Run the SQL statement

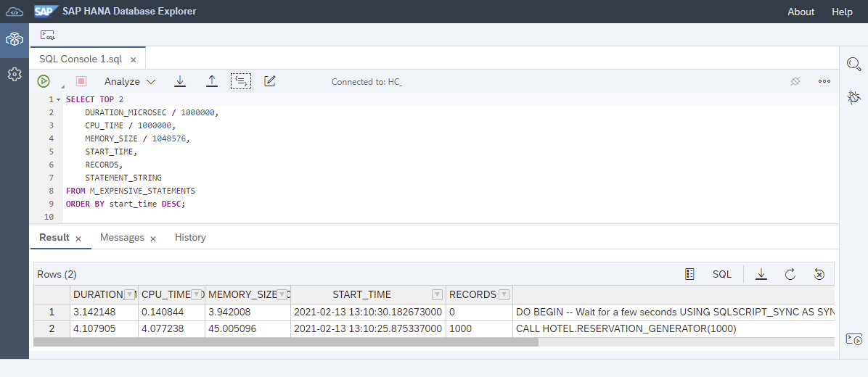tap(44, 81)
